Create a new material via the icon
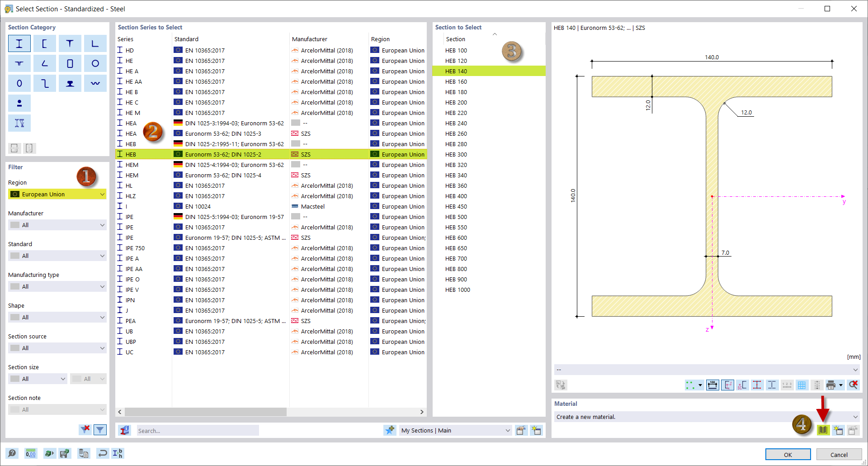The width and height of the screenshot is (868, 466). tap(838, 430)
